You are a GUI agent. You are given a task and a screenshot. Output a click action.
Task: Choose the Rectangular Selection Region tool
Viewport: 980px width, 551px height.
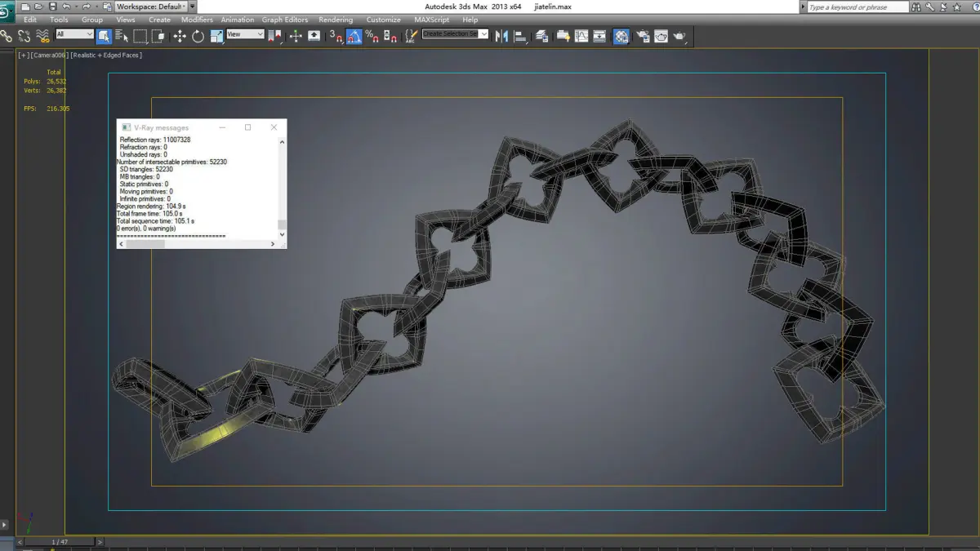click(x=140, y=36)
